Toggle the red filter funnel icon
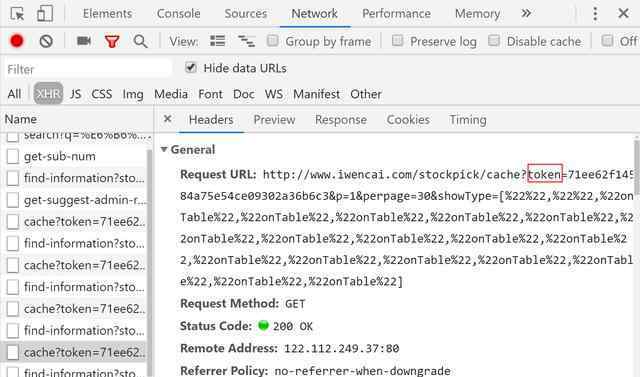Viewport: 640px width, 377px height. (112, 41)
